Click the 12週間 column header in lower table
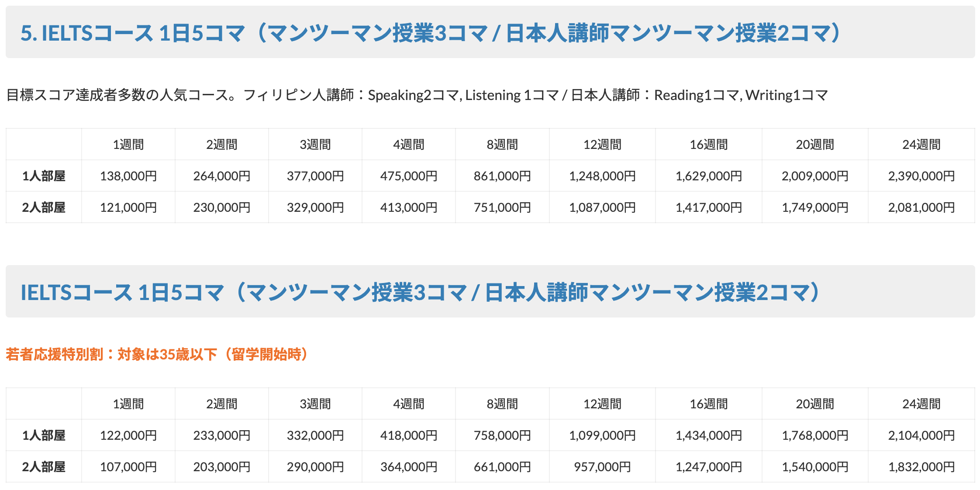 pos(602,404)
